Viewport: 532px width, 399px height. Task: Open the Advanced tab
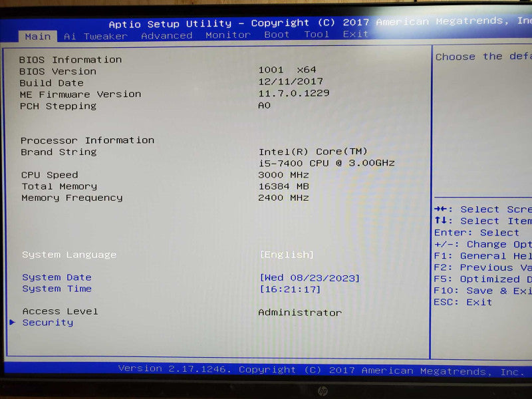click(167, 35)
